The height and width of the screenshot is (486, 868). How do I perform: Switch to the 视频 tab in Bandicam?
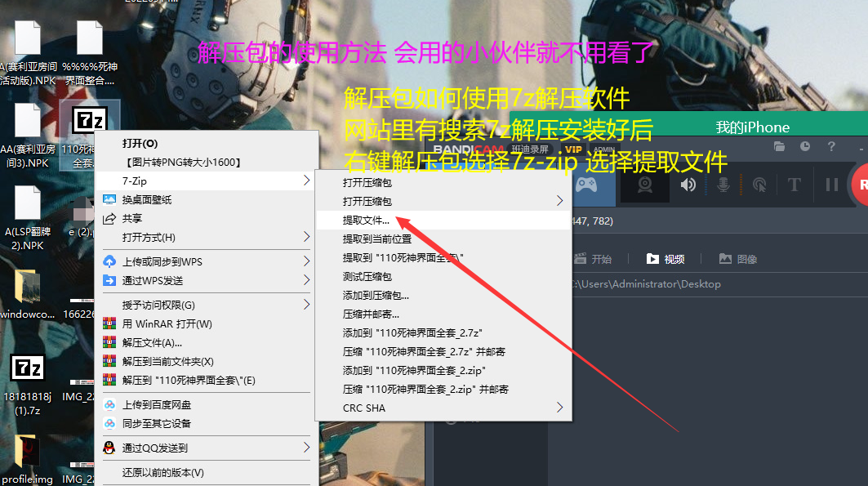coord(665,259)
